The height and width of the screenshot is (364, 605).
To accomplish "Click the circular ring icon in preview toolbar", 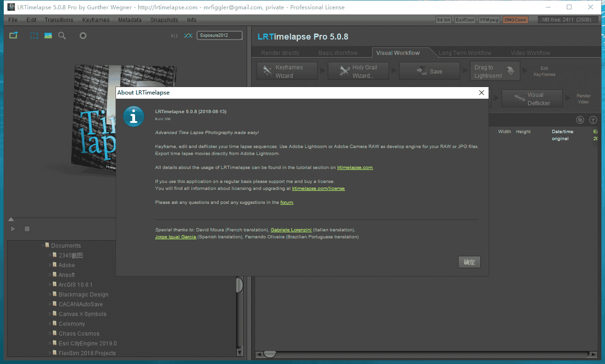I will click(x=83, y=35).
